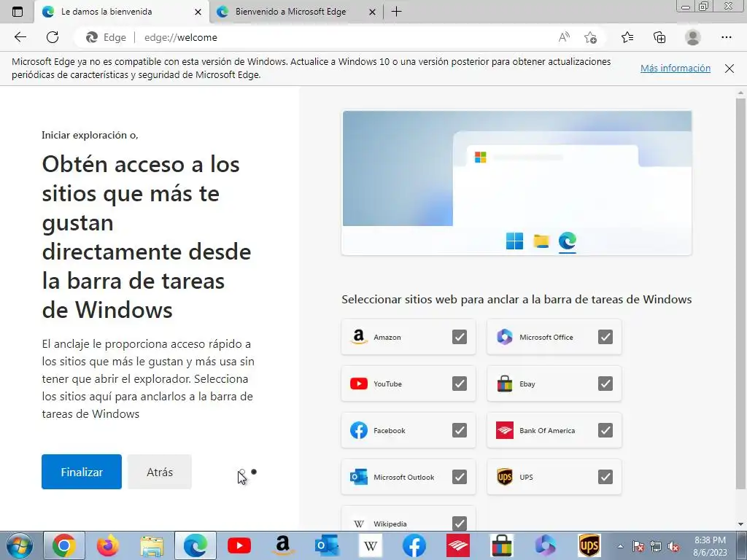The height and width of the screenshot is (560, 747).
Task: Click the Finalizar button
Action: coord(82,472)
